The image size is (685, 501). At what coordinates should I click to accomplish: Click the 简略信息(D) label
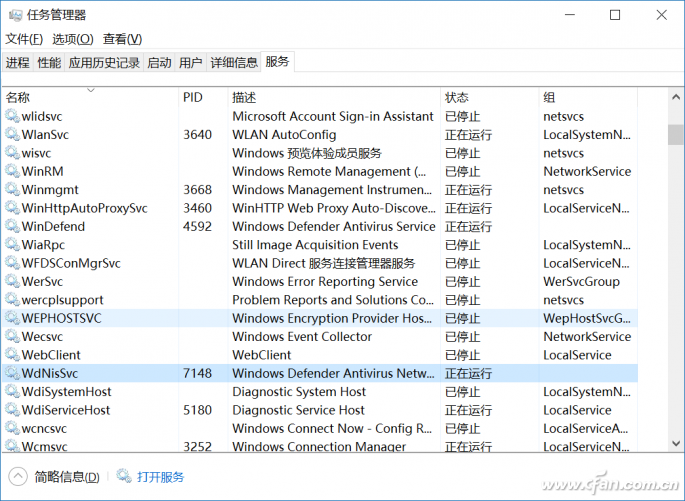tap(67, 477)
